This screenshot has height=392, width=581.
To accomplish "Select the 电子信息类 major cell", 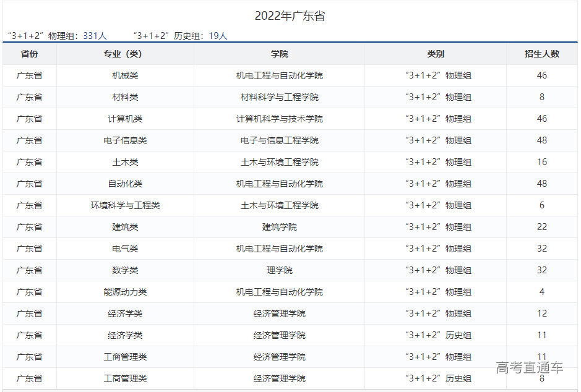I will pyautogui.click(x=125, y=140).
